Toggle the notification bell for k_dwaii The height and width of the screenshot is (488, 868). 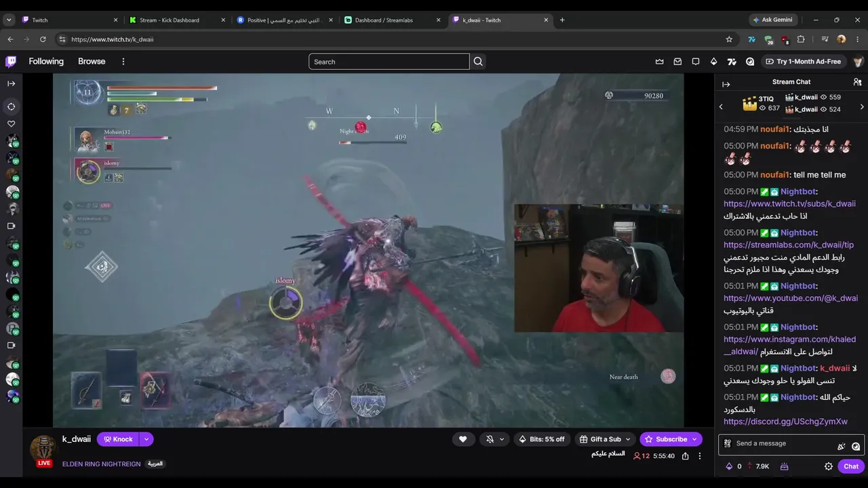pyautogui.click(x=490, y=439)
